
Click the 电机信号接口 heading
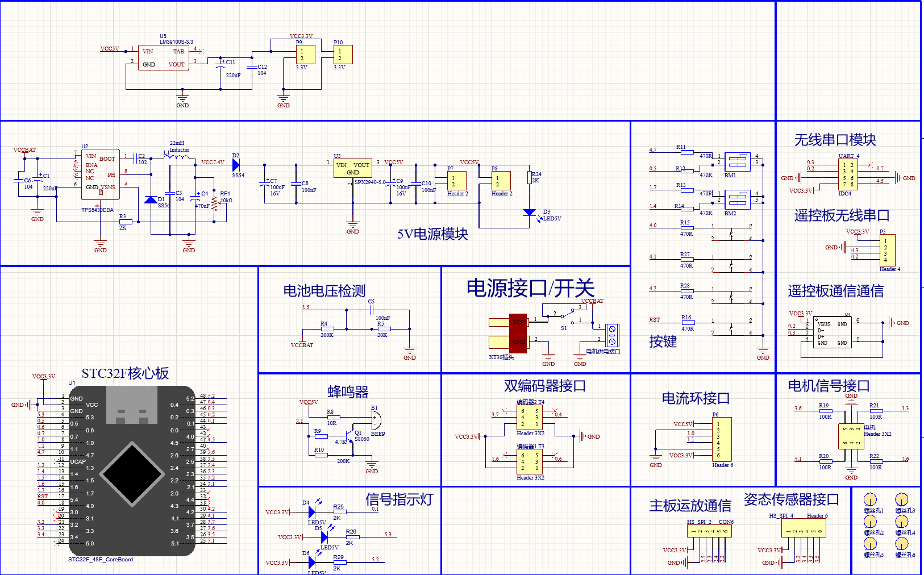coord(829,386)
